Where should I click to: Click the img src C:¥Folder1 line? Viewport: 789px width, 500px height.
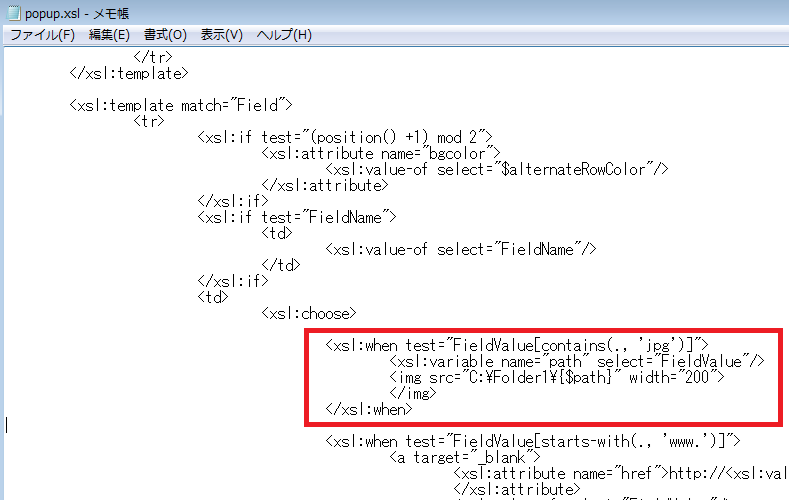557,377
